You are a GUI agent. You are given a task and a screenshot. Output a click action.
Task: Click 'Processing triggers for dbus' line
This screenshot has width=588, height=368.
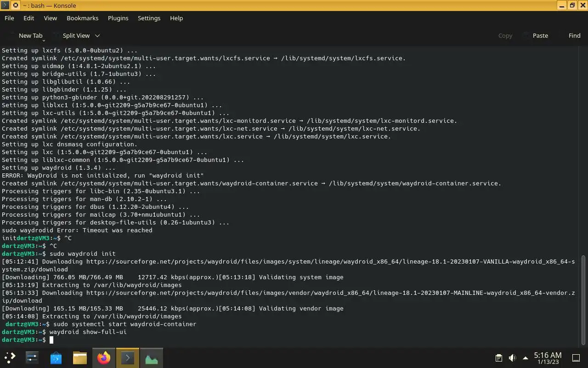click(x=95, y=207)
